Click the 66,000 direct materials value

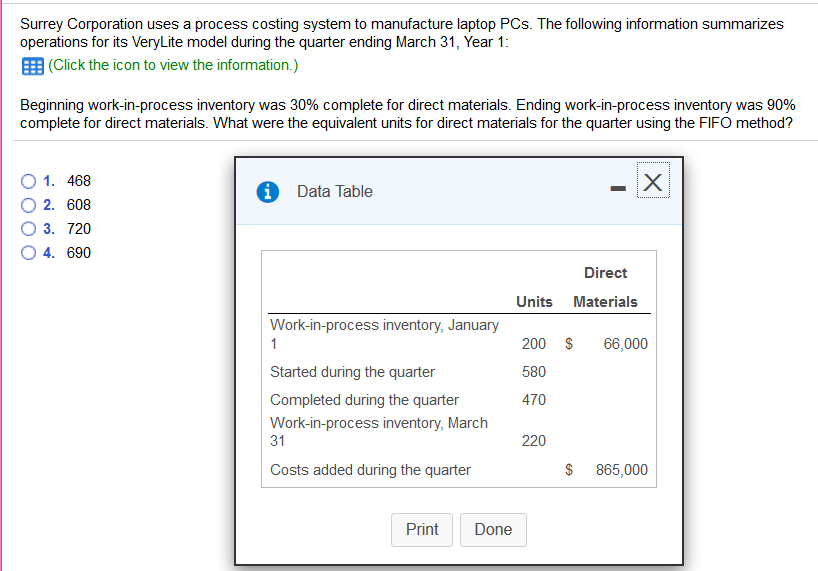(x=625, y=344)
